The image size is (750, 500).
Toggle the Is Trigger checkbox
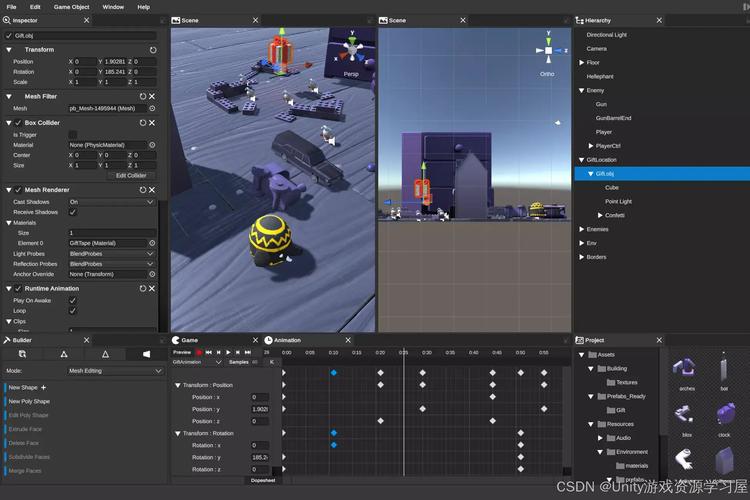tap(72, 134)
